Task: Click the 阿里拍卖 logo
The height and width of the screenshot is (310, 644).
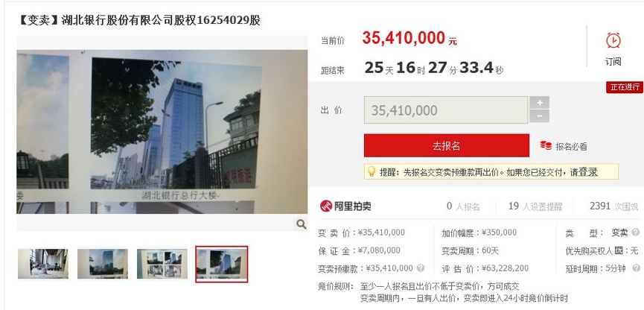Action: [x=345, y=206]
